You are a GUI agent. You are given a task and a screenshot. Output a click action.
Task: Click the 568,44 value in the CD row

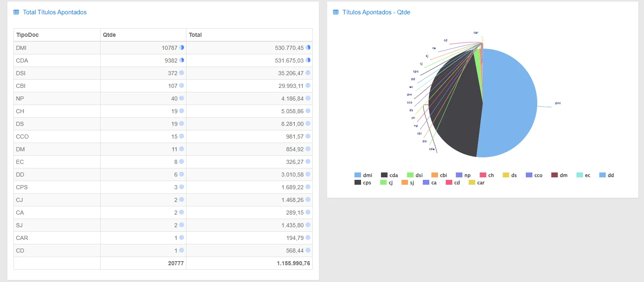tap(295, 251)
